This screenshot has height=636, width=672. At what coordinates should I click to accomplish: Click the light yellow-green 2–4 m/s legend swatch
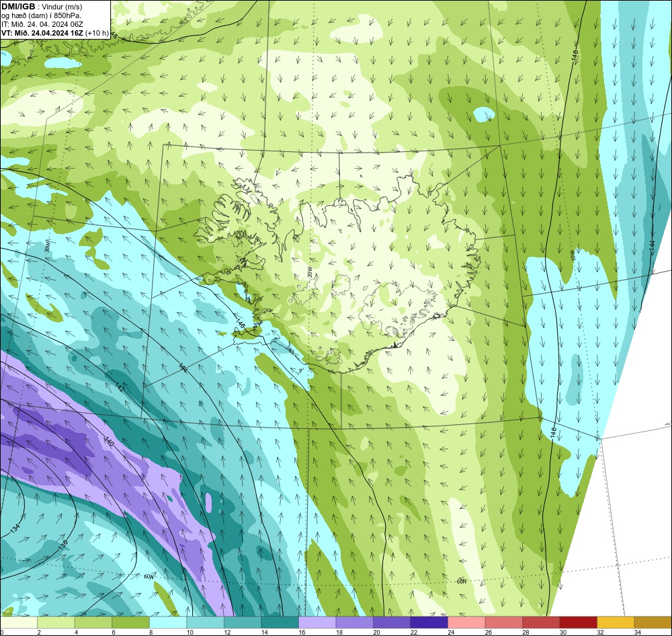(x=56, y=623)
